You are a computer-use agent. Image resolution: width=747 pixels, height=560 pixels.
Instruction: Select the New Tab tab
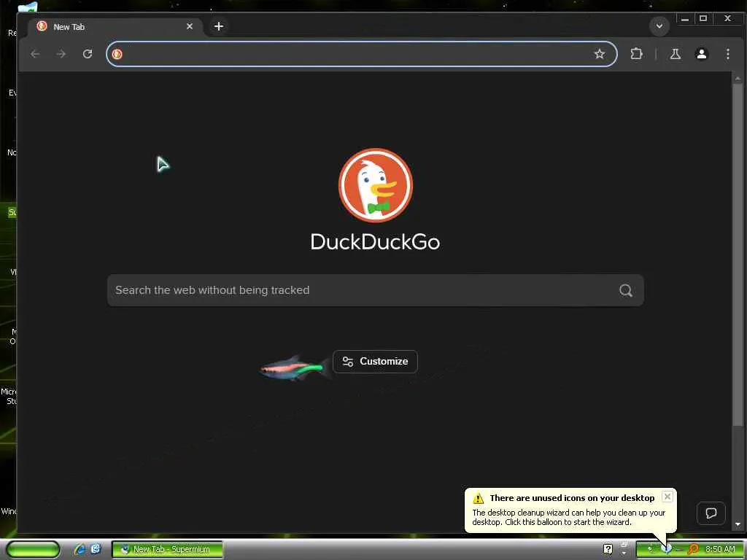115,27
